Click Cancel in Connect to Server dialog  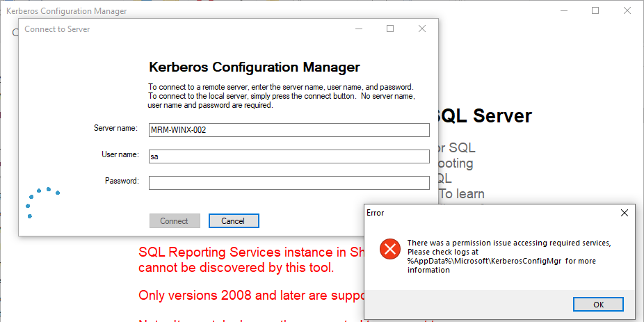click(233, 221)
